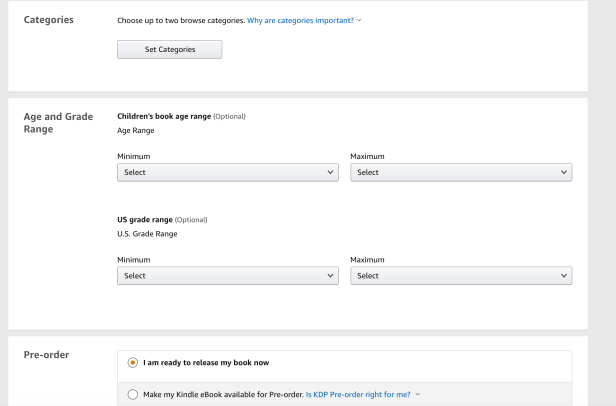Click arrow icon in grade Minimum select
Viewport: 616px width, 406px height.
pyautogui.click(x=331, y=275)
